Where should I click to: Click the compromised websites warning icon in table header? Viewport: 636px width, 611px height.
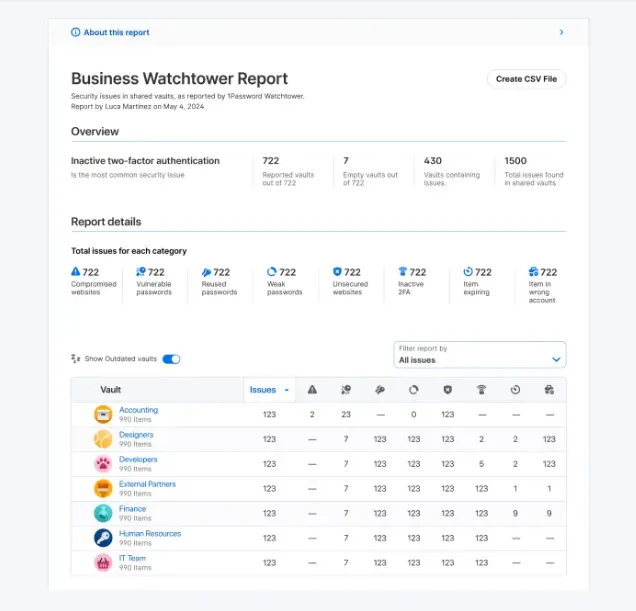pos(312,390)
